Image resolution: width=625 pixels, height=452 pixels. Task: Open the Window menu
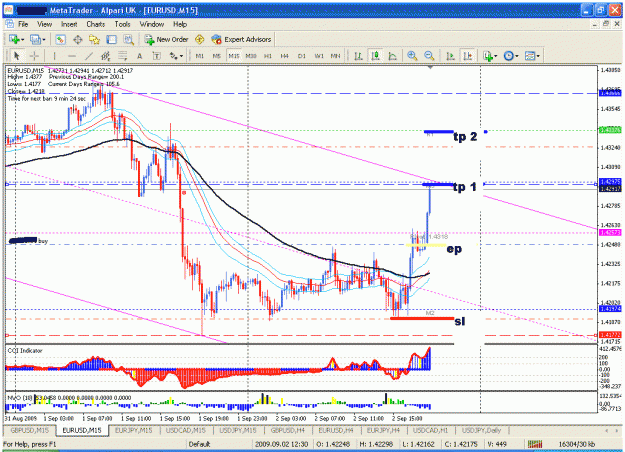(152, 24)
